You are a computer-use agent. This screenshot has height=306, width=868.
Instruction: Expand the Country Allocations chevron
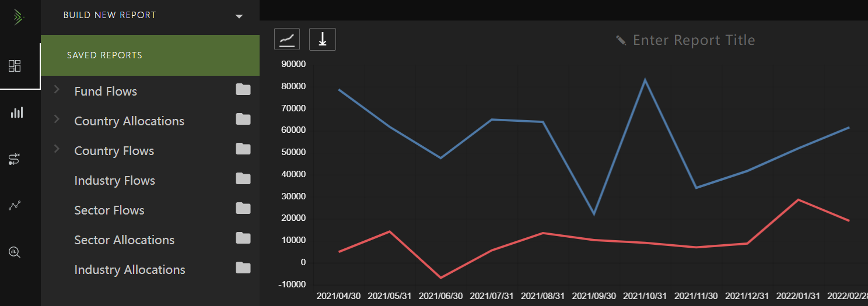click(x=57, y=119)
